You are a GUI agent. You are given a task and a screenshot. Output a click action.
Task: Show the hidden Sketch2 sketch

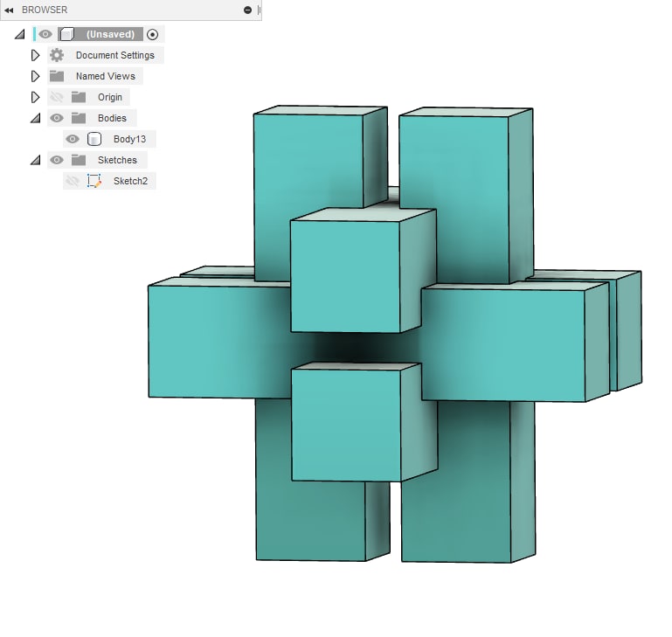[x=73, y=182]
